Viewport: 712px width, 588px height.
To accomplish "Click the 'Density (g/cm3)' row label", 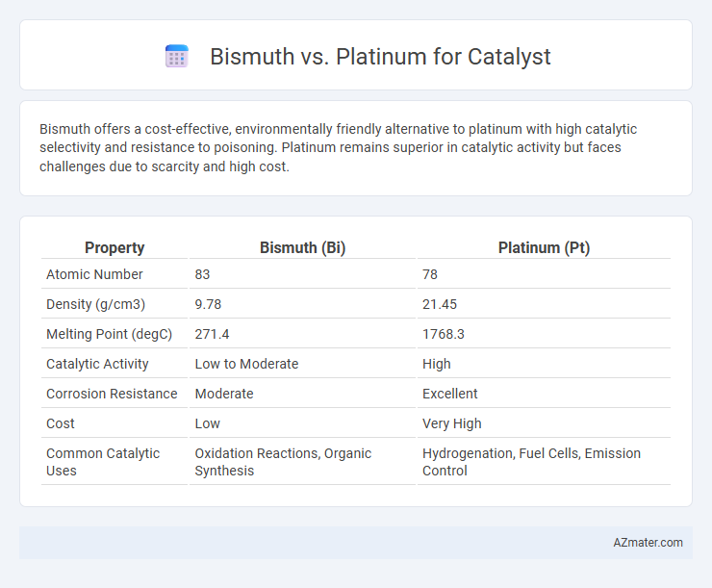I will pyautogui.click(x=96, y=304).
